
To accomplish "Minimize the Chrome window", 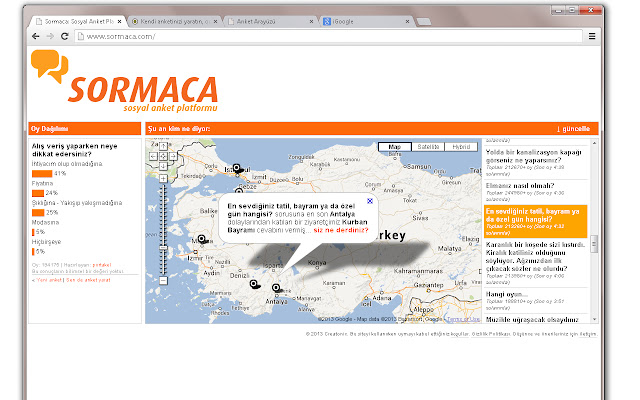I will point(559,10).
